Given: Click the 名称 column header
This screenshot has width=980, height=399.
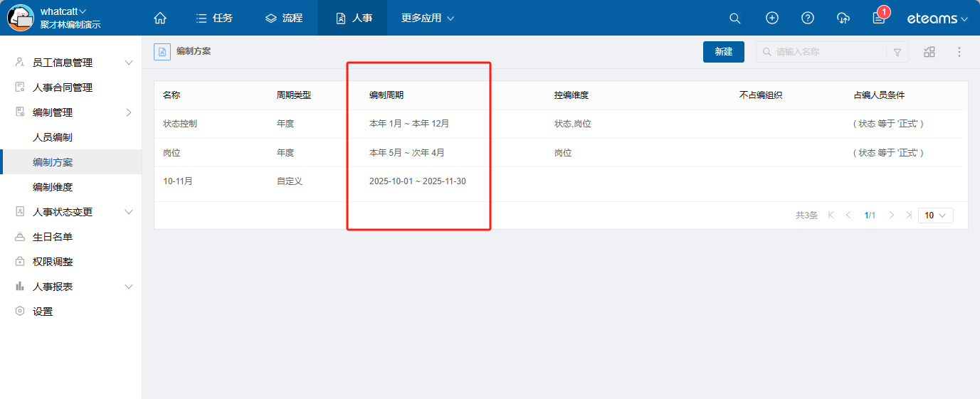Looking at the screenshot, I should pyautogui.click(x=172, y=95).
